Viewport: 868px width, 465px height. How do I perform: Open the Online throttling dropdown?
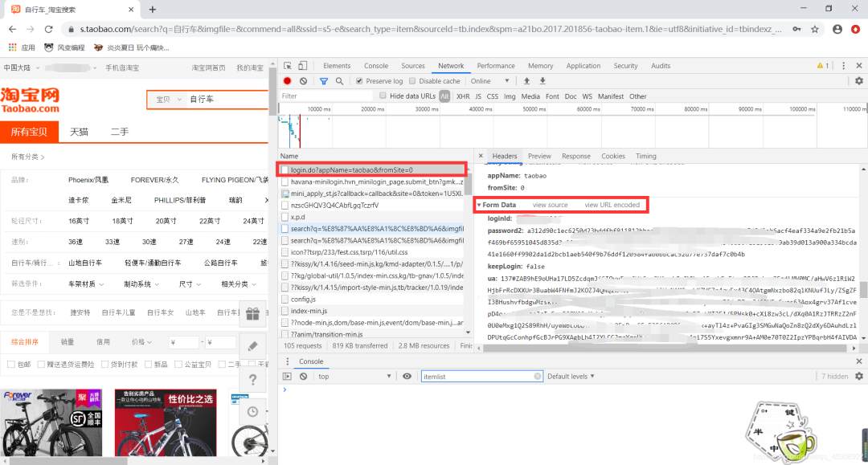[490, 81]
